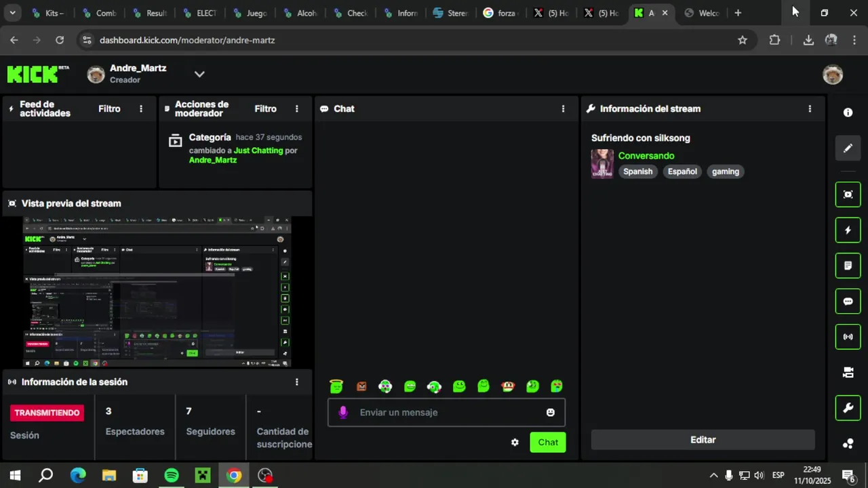Select the headset green emote
The width and height of the screenshot is (868, 488).
[434, 386]
